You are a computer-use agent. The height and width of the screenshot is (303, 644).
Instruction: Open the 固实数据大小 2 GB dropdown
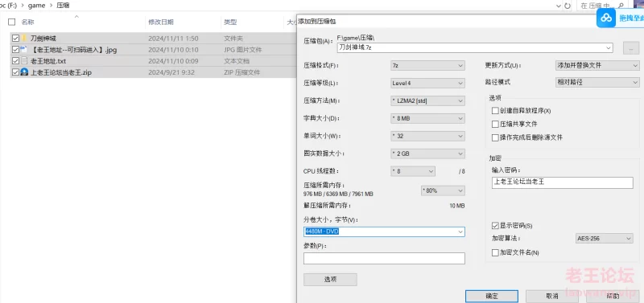[x=428, y=154]
